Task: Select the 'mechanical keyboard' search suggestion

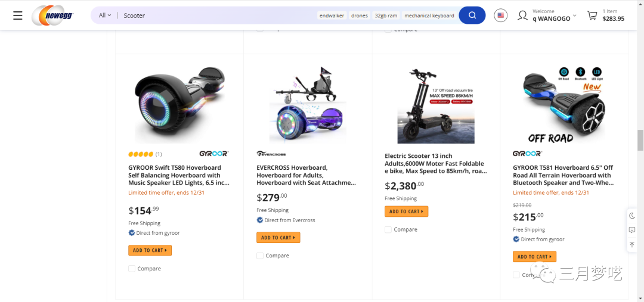Action: tap(429, 15)
